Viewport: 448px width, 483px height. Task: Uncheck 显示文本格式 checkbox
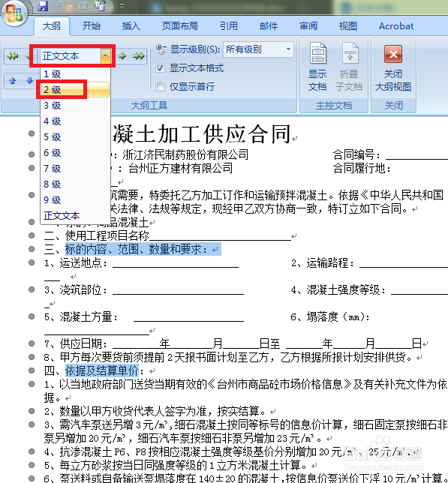[161, 67]
